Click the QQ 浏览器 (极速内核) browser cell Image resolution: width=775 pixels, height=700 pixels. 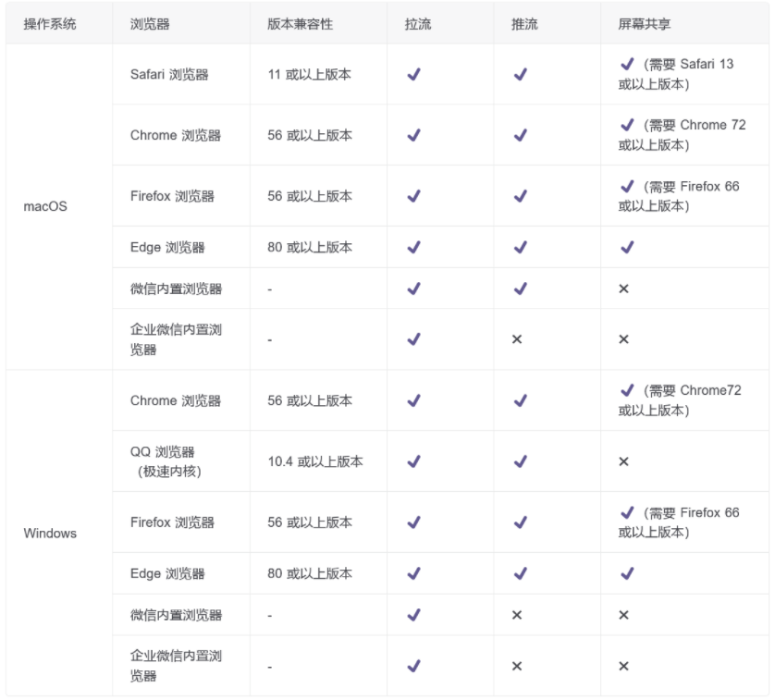coord(165,461)
